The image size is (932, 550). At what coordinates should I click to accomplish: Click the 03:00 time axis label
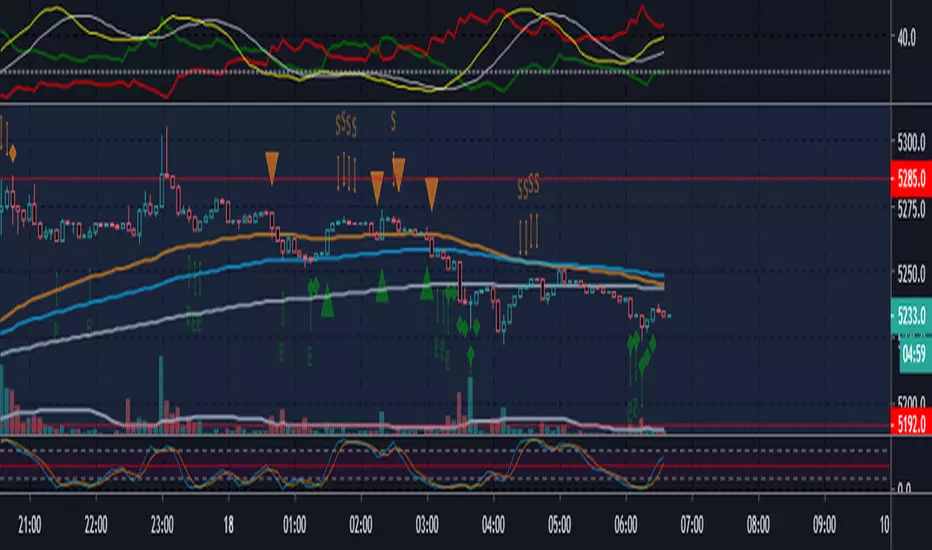click(x=427, y=525)
